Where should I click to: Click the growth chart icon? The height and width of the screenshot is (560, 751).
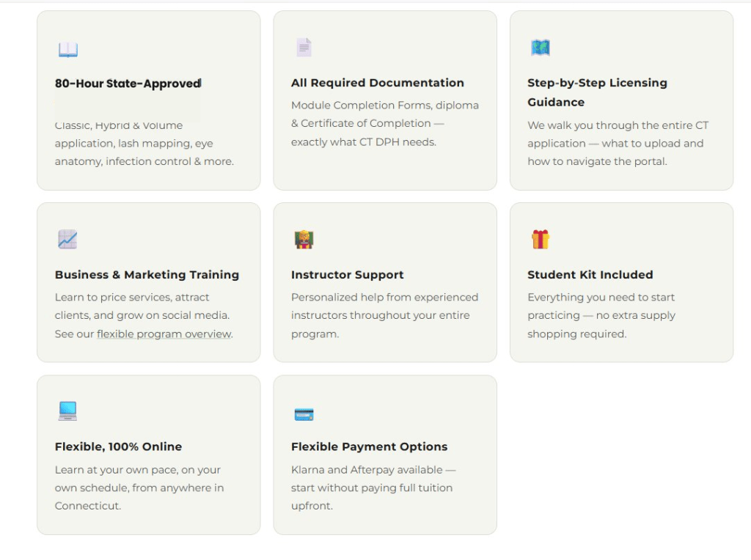[67, 239]
